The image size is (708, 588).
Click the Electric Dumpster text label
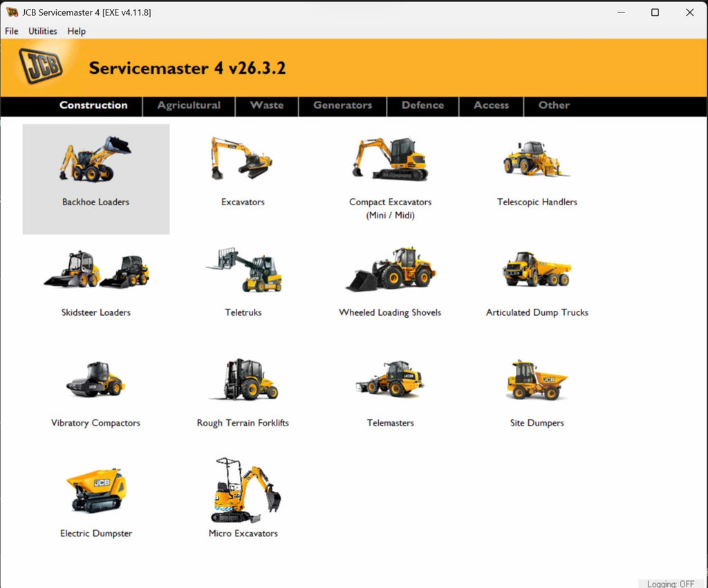click(x=95, y=533)
